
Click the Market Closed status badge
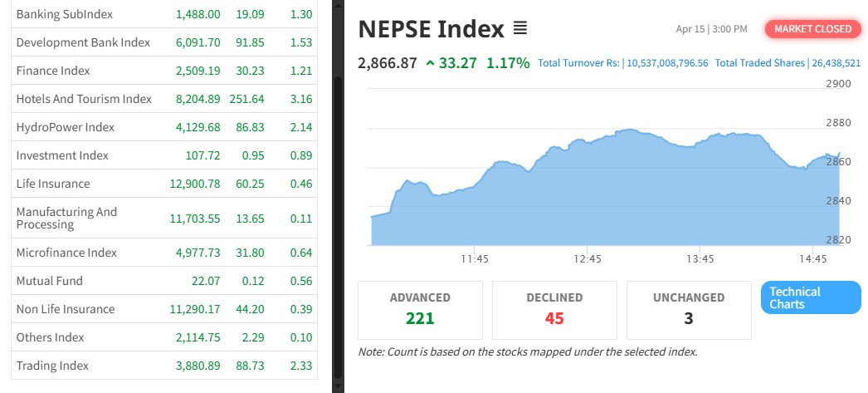812,29
